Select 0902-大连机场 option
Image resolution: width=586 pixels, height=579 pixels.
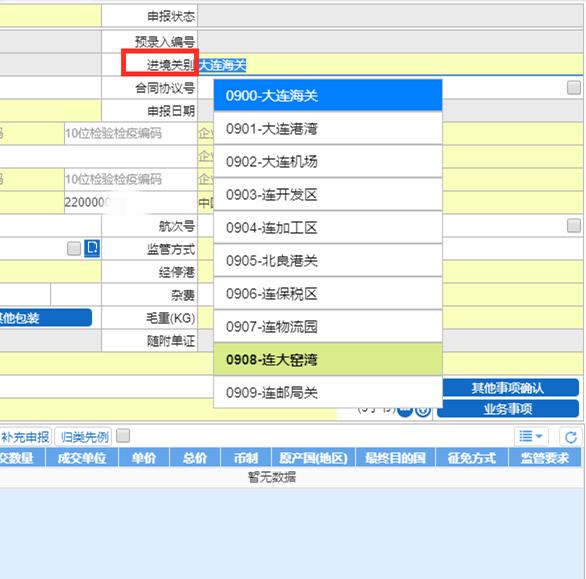click(328, 162)
